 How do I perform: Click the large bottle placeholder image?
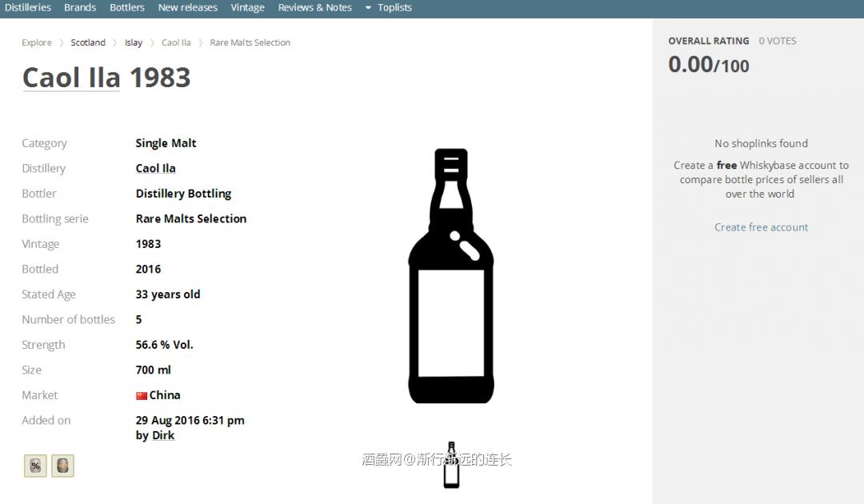[451, 276]
